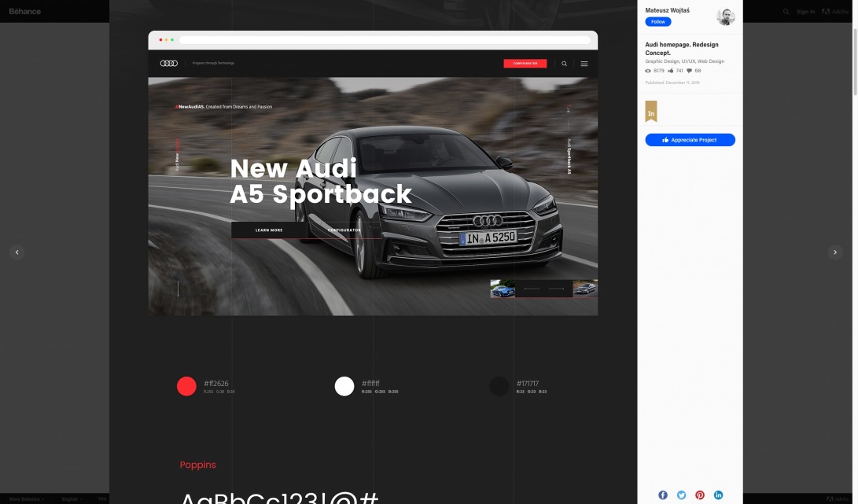This screenshot has height=504, width=858.
Task: Go to the next project arrow
Action: point(835,252)
